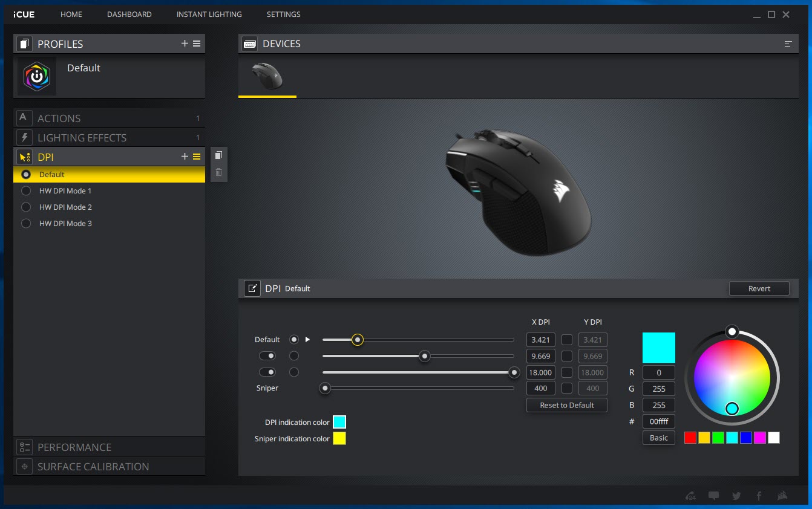Click the R color value field
Screen dimensions: 812x509
(659, 372)
